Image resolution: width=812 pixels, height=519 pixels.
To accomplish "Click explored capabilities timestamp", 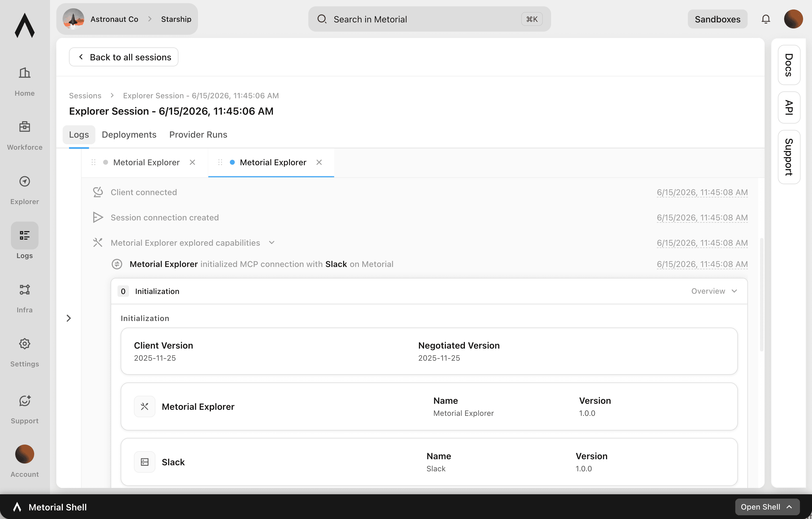I will click(702, 243).
